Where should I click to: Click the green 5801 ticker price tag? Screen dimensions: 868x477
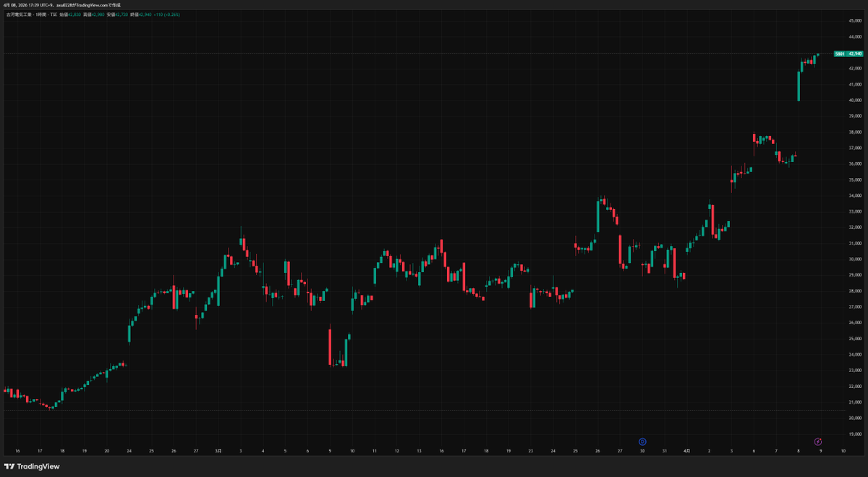pyautogui.click(x=840, y=54)
